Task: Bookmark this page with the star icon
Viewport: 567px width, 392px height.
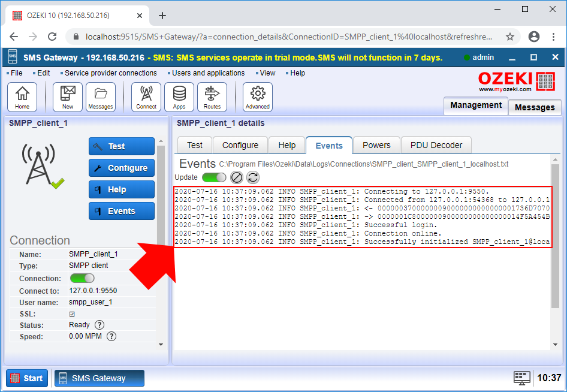Action: click(510, 37)
